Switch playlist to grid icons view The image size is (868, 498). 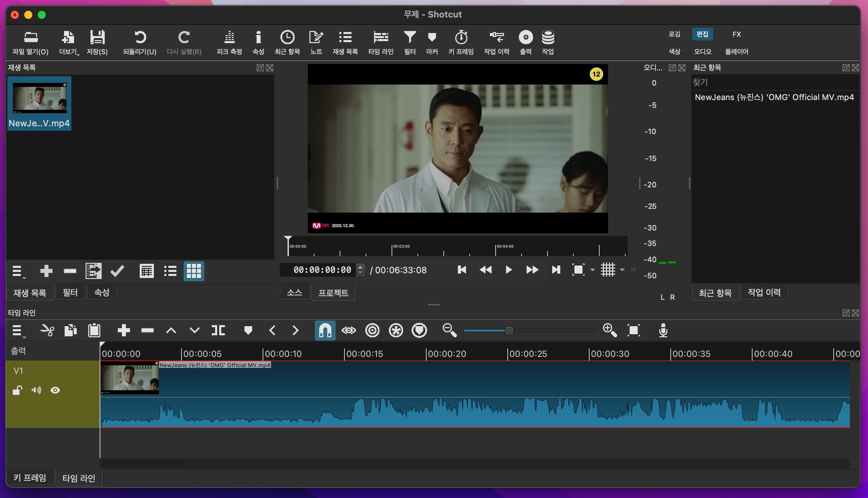pos(194,271)
